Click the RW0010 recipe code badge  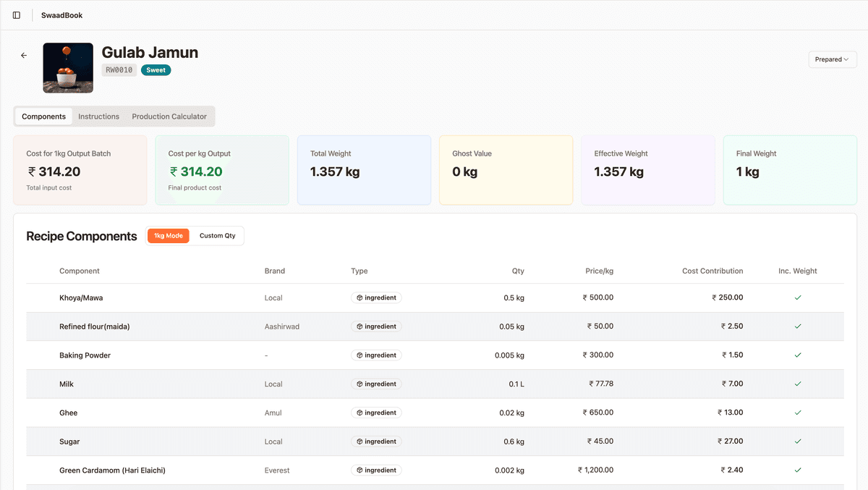119,70
